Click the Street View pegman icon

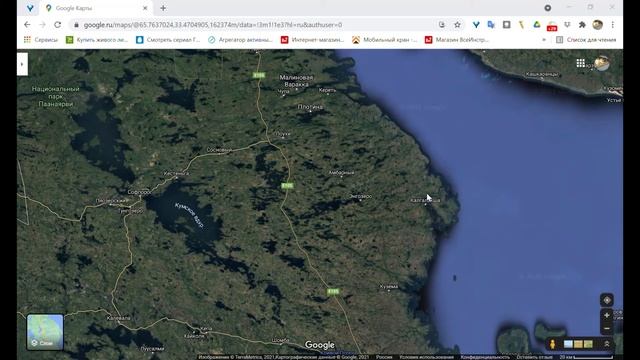click(x=552, y=344)
